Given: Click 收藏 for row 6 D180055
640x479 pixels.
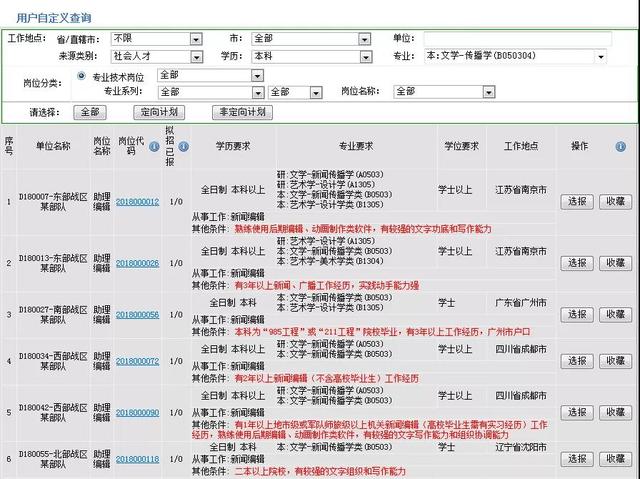Looking at the screenshot, I should tap(616, 459).
